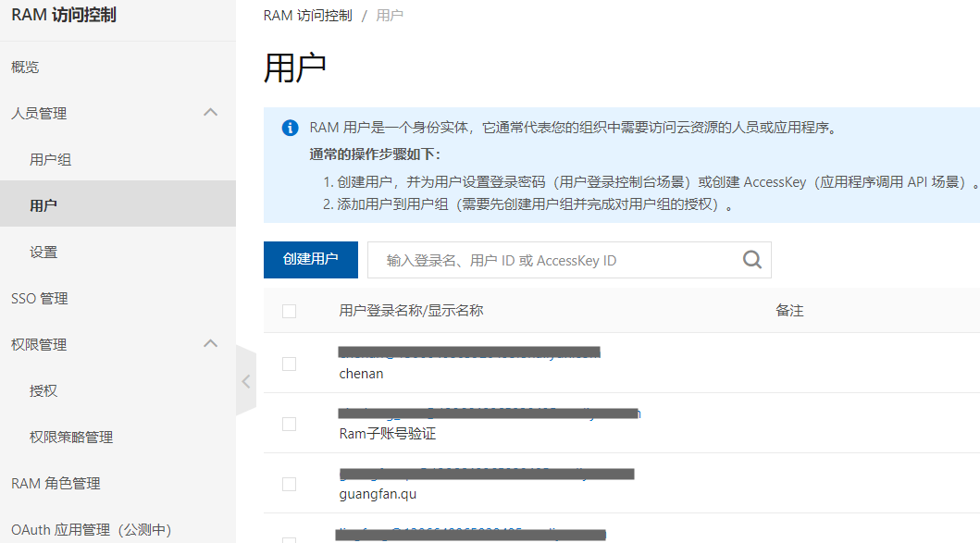Click the 用户 breadcrumb item
This screenshot has width=980, height=543.
point(390,16)
